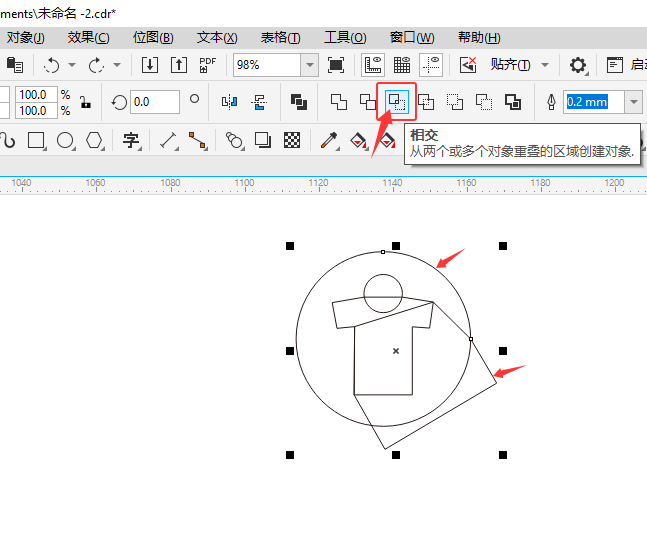Open the zoom level 98% dropdown
This screenshot has width=647, height=537.
point(310,65)
